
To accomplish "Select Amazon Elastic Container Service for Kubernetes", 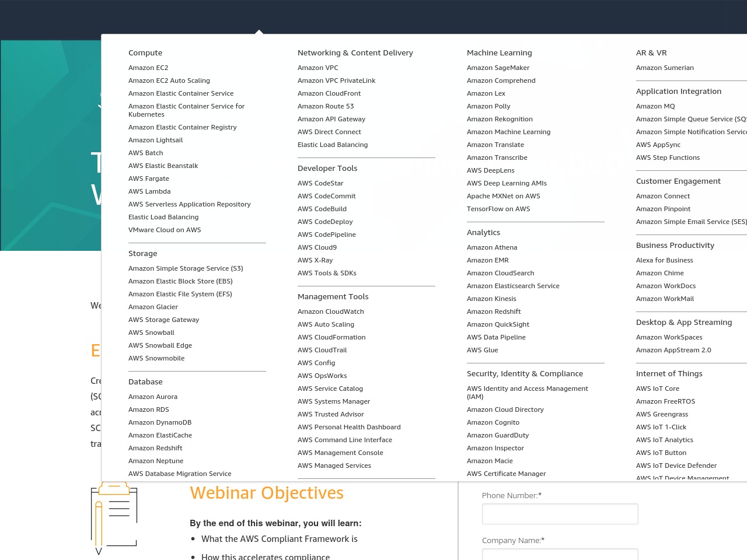I will 186,110.
